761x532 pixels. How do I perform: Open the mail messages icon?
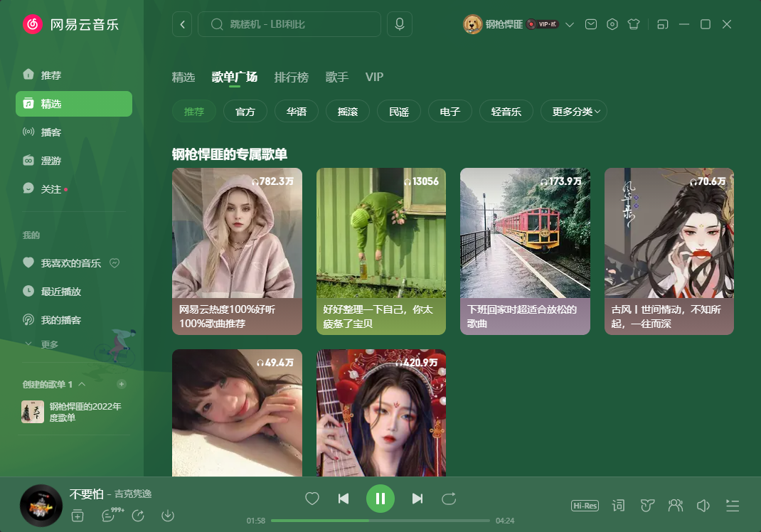tap(590, 24)
